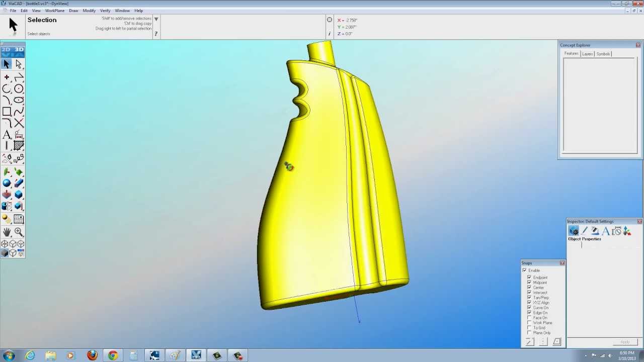
Task: Expand the prompt-bar options dropdown arrow
Action: (x=156, y=19)
